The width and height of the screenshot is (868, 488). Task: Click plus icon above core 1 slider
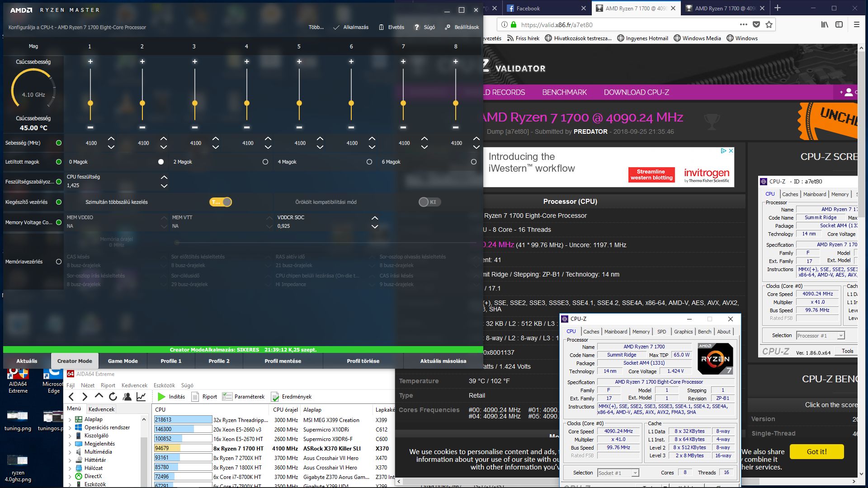(90, 61)
